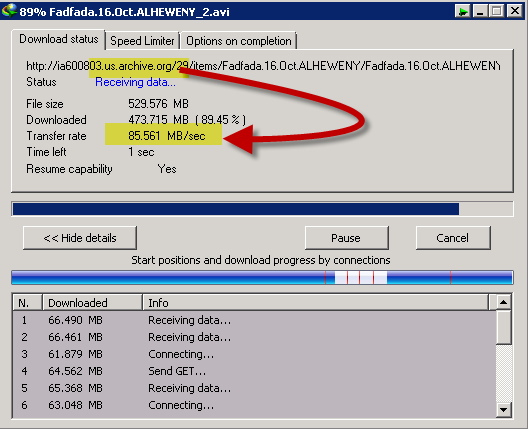Click the scroll up arrow in connections list

[x=503, y=302]
